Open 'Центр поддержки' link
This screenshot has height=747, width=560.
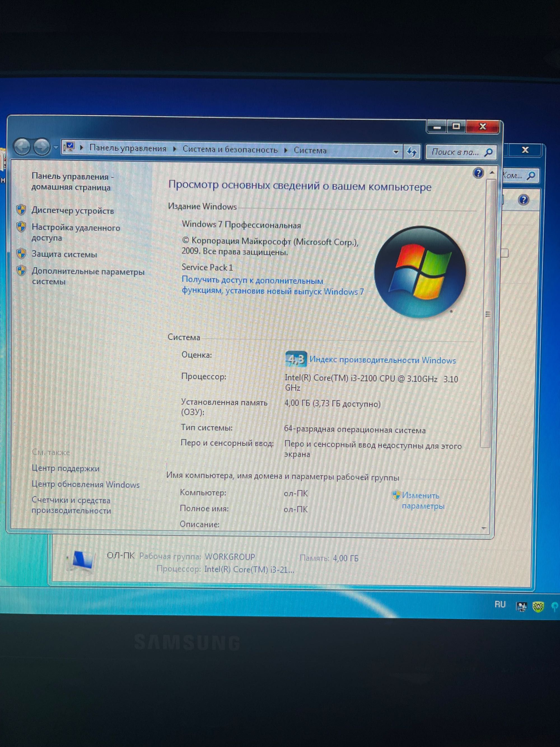pos(66,468)
